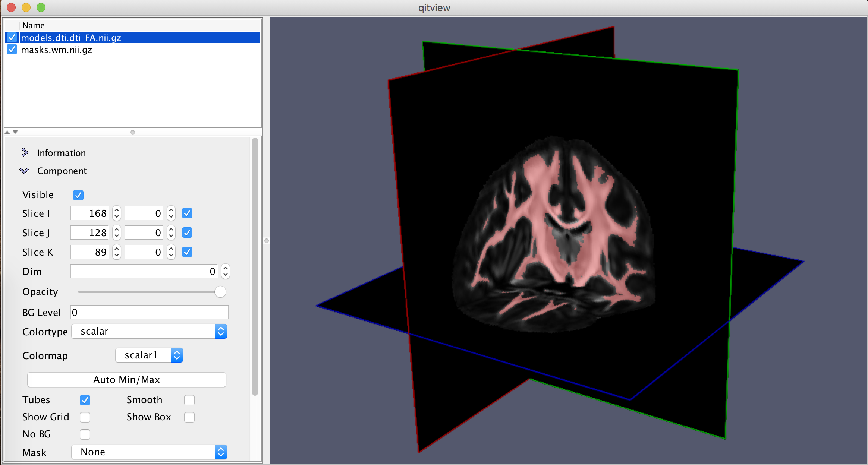Click the Opacity slider handle
The height and width of the screenshot is (465, 868).
click(220, 292)
